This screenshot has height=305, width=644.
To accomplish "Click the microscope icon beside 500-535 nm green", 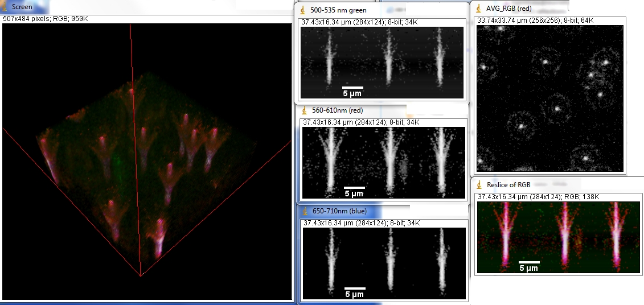I will 303,10.
